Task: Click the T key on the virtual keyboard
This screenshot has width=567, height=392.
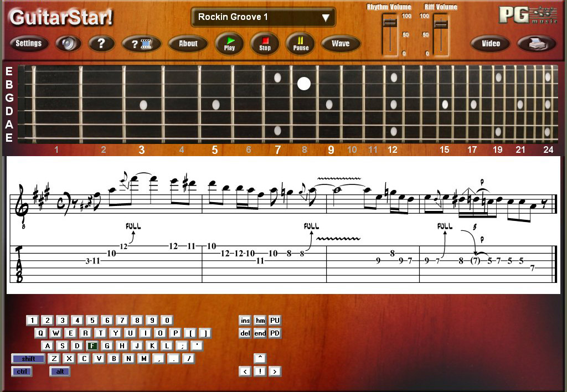Action: click(101, 333)
